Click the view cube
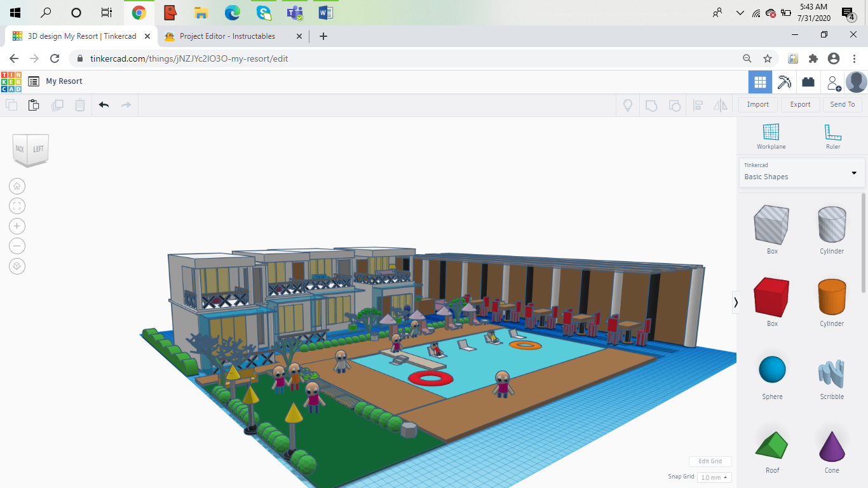 [x=31, y=150]
